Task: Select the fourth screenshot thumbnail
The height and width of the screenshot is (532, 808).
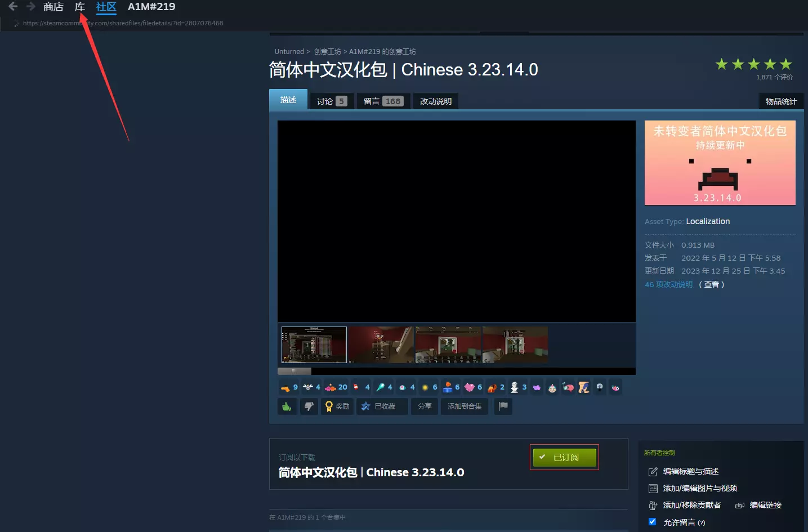Action: coord(515,345)
